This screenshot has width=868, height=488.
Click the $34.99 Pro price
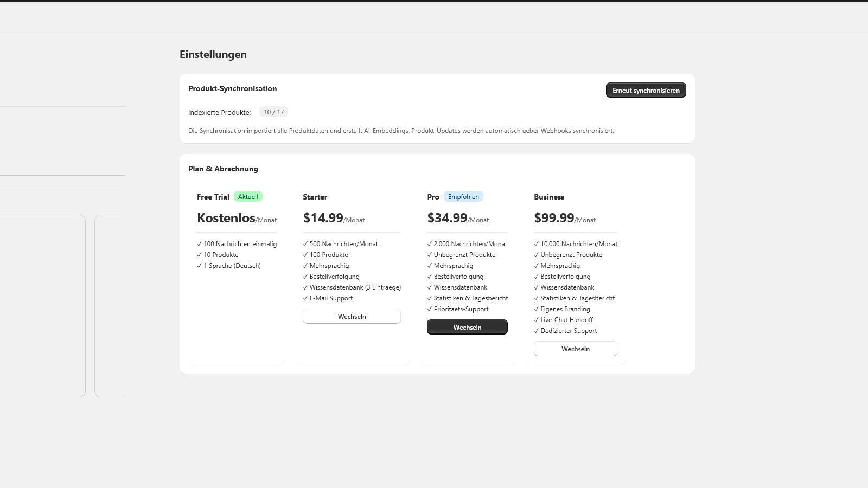point(447,217)
